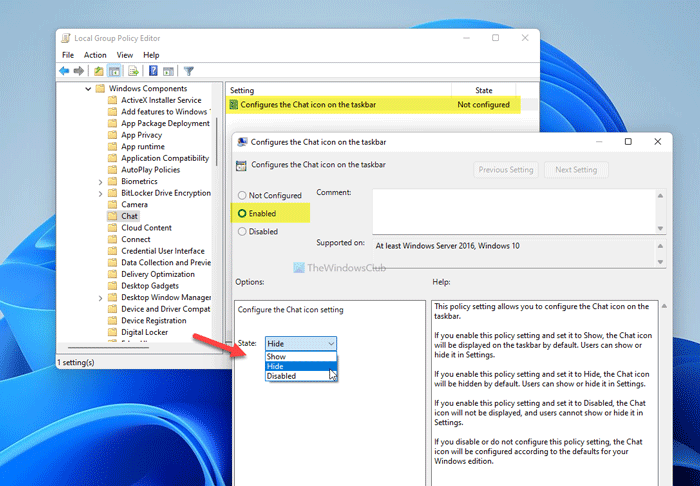Open the State combo box showing Hide
Viewport: 700px width, 486px height.
click(301, 344)
